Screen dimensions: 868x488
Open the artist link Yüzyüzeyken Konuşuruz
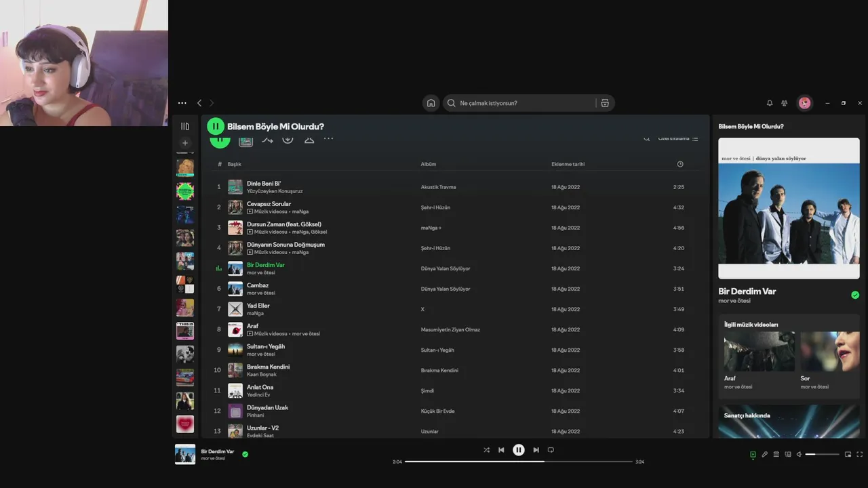point(275,191)
